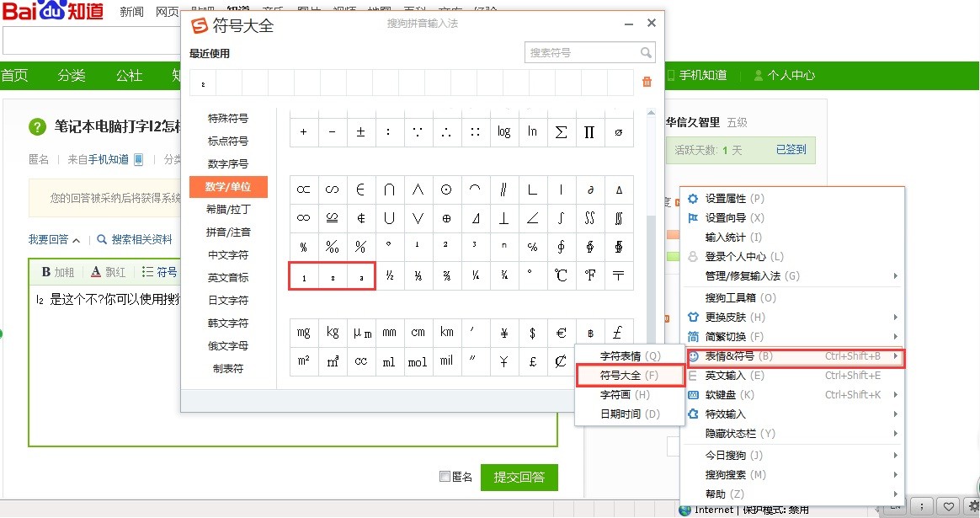This screenshot has width=980, height=518.
Task: Click the trash icon for recent symbols
Action: pyautogui.click(x=647, y=82)
